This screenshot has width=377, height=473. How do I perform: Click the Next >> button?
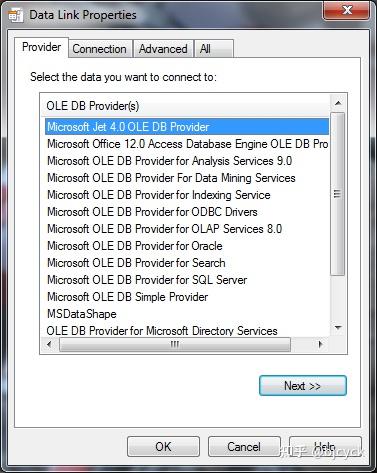point(303,386)
